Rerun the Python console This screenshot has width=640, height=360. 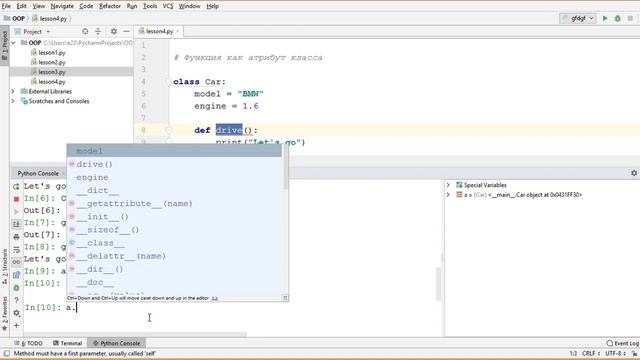pyautogui.click(x=16, y=187)
